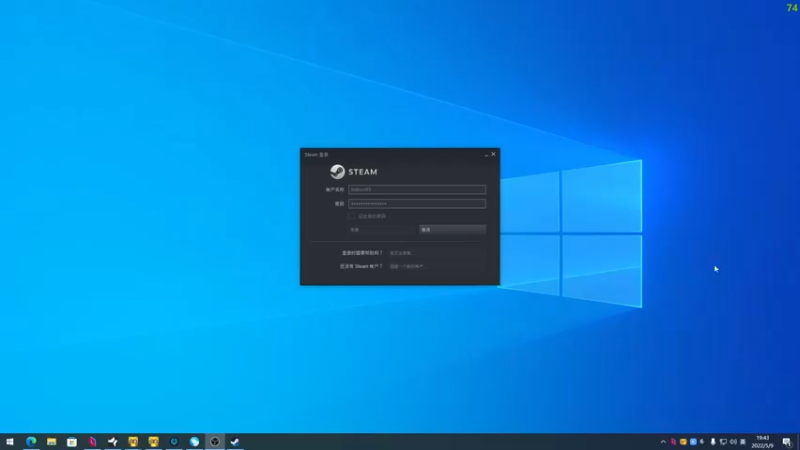
Task: Open the notification action center
Action: tap(787, 442)
